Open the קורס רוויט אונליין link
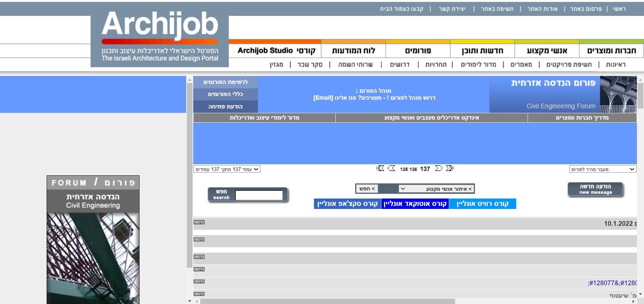This screenshot has height=304, width=644. point(482,204)
